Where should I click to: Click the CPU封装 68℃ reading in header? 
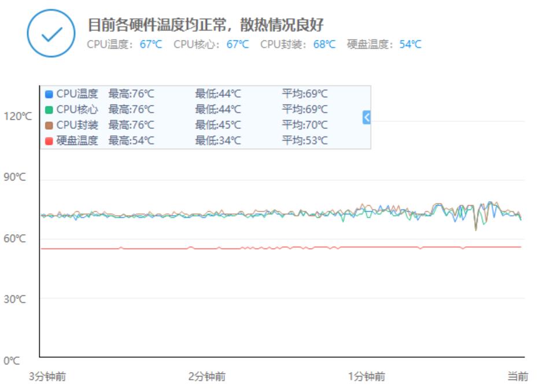pos(324,45)
